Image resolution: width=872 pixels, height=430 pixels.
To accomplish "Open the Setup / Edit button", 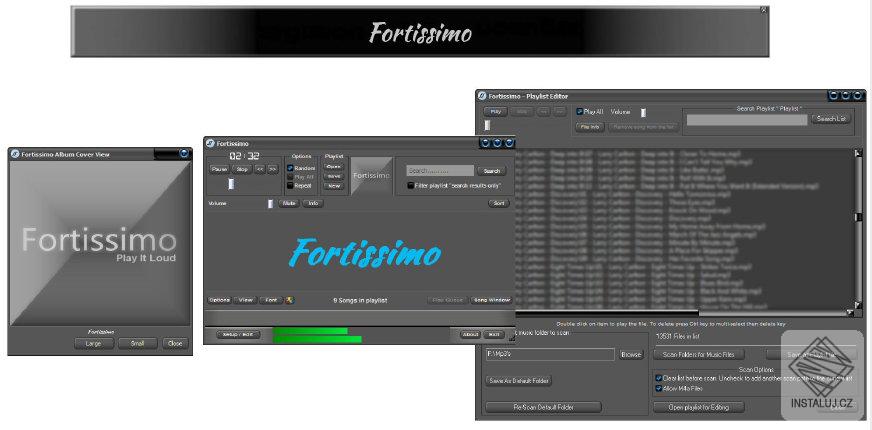I will click(238, 335).
